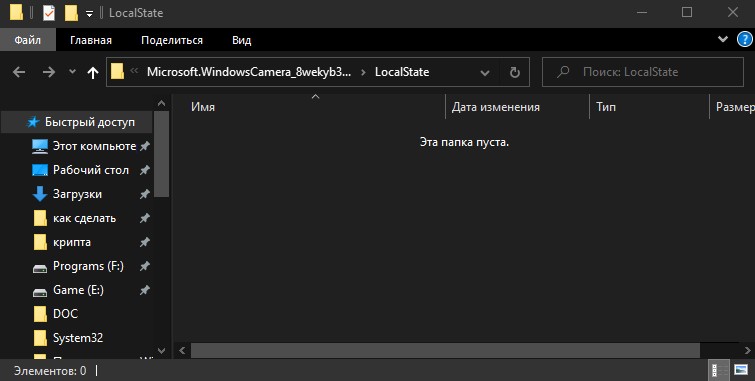Click the Поиск: LocalState search field
Image resolution: width=755 pixels, height=381 pixels.
tap(643, 72)
